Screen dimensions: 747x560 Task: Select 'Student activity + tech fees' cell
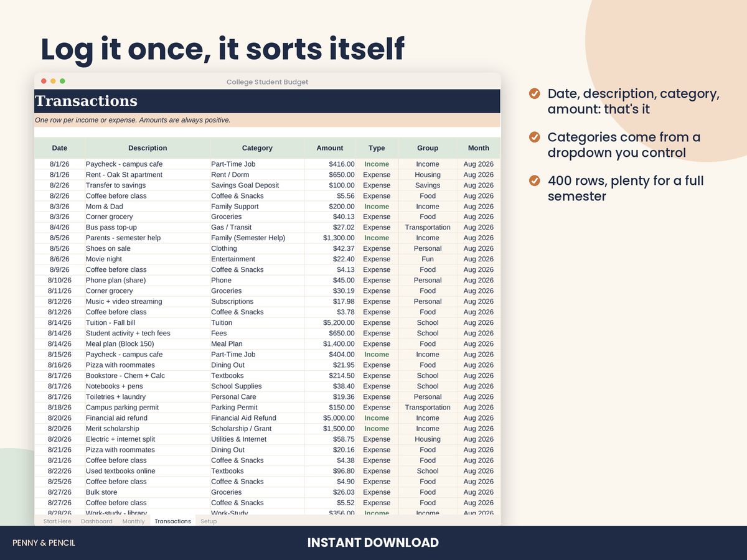click(148, 334)
